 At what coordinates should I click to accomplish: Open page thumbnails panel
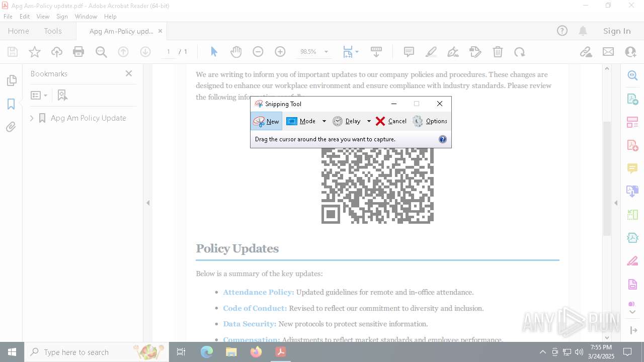click(x=11, y=80)
